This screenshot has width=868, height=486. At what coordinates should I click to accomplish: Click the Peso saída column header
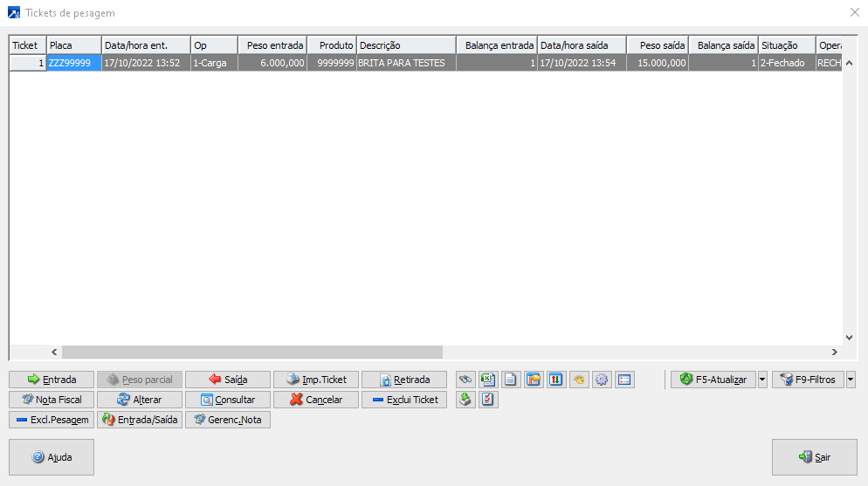click(x=658, y=45)
